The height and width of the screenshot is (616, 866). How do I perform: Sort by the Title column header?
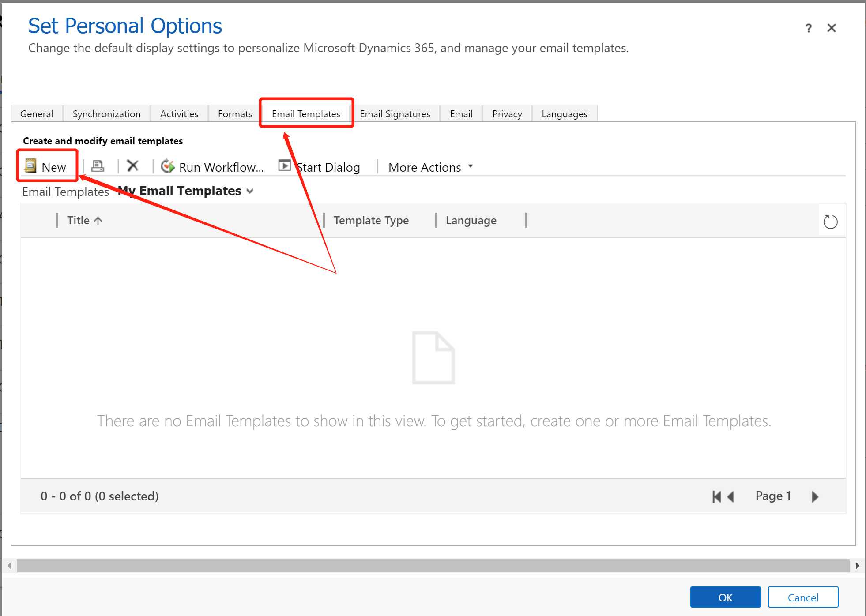[84, 220]
